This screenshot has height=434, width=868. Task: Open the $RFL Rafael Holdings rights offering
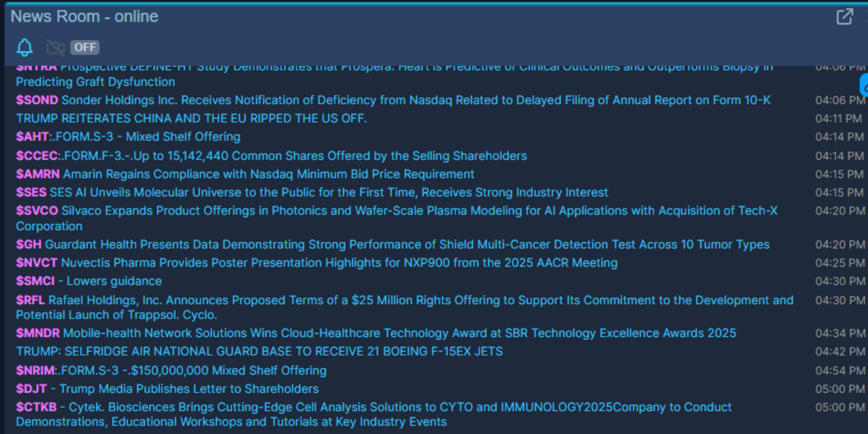pos(405,307)
